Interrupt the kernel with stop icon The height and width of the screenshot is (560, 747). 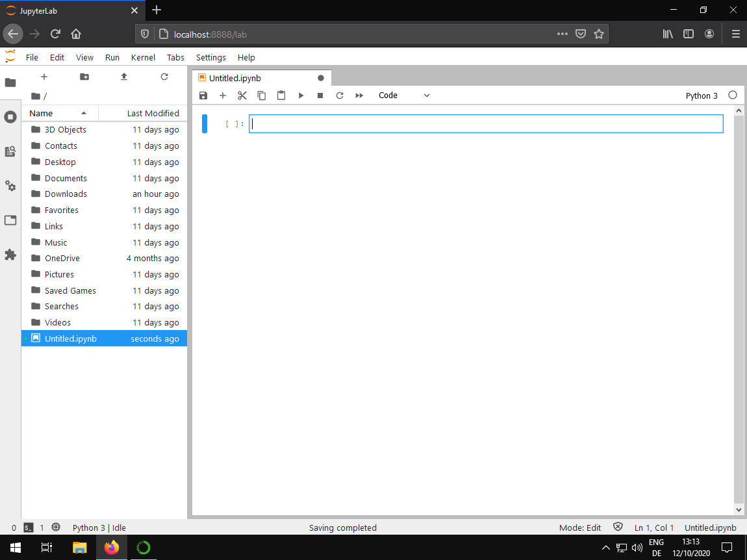click(x=320, y=95)
